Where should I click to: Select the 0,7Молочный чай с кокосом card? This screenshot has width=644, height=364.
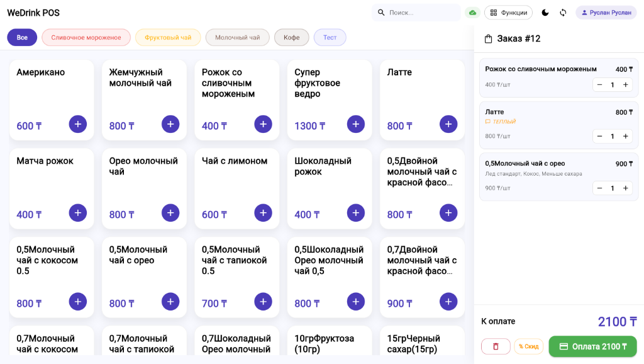point(52,341)
